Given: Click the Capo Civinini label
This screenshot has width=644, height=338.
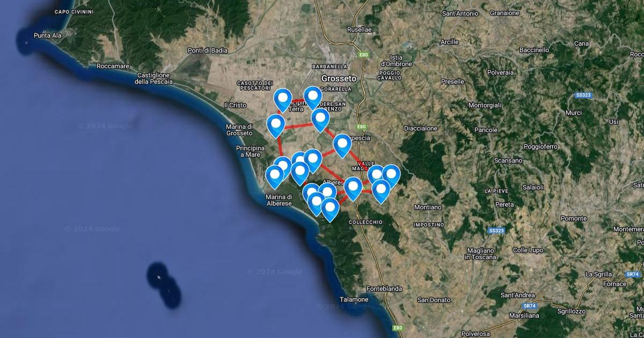Looking at the screenshot, I should point(74,11).
